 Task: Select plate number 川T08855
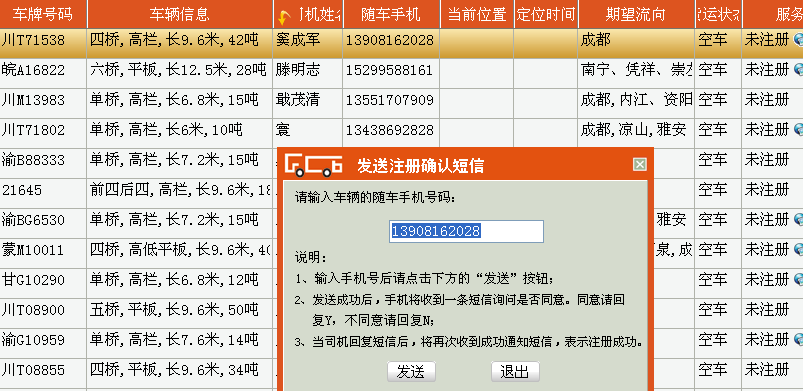pos(34,371)
